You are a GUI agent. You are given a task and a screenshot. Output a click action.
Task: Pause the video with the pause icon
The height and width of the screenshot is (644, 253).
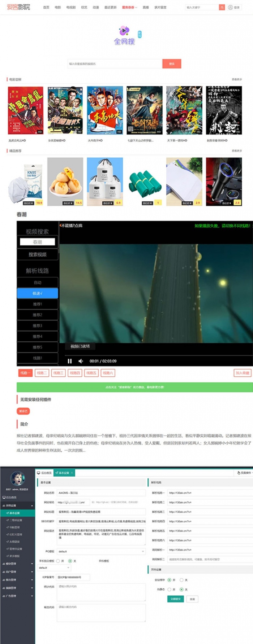70,361
